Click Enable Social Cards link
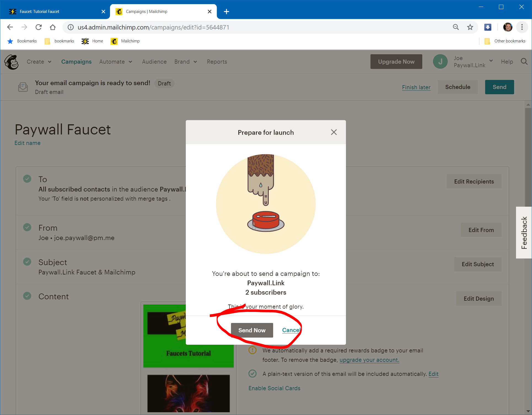 274,388
